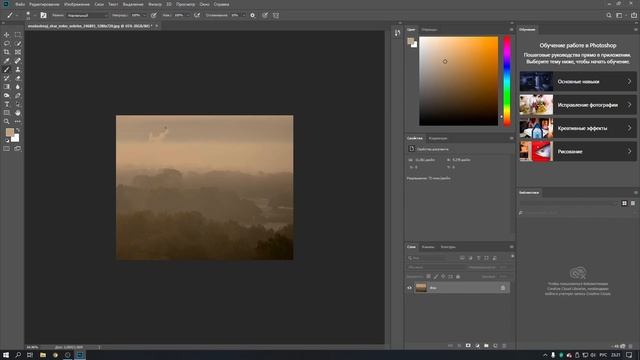Open the brush opacity slider dropdown
640x360 pixels.
tap(144, 15)
